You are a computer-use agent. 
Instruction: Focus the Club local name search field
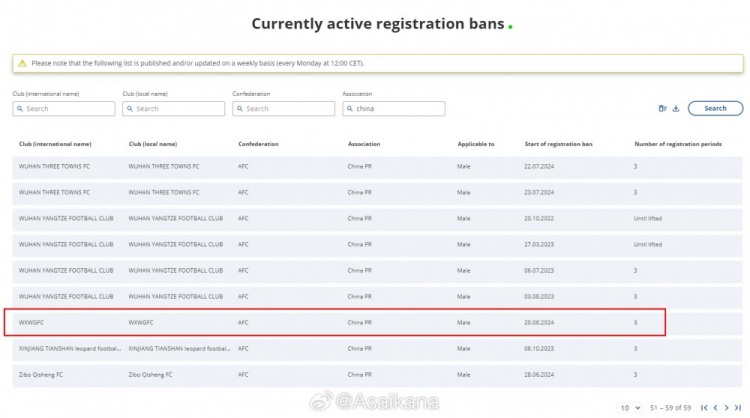174,109
